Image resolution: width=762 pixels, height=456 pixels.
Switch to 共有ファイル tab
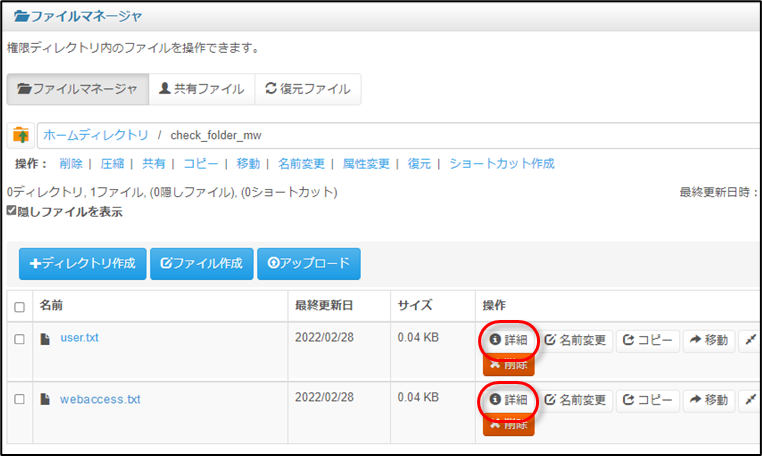(x=201, y=89)
